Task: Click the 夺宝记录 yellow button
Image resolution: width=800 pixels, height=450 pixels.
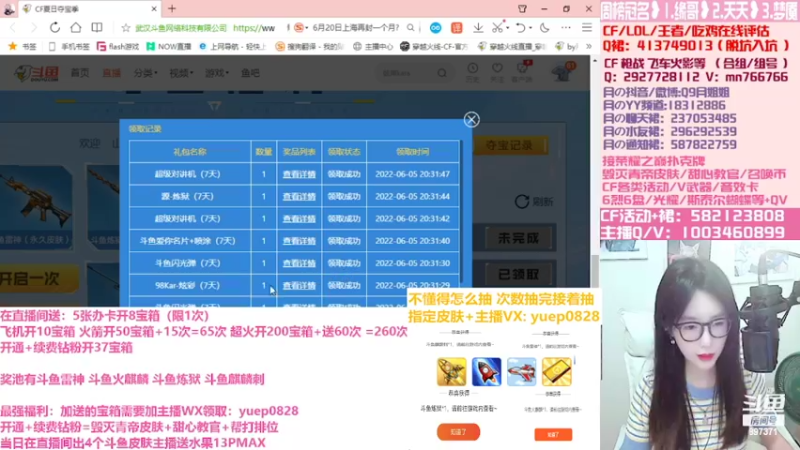Action: pos(511,145)
